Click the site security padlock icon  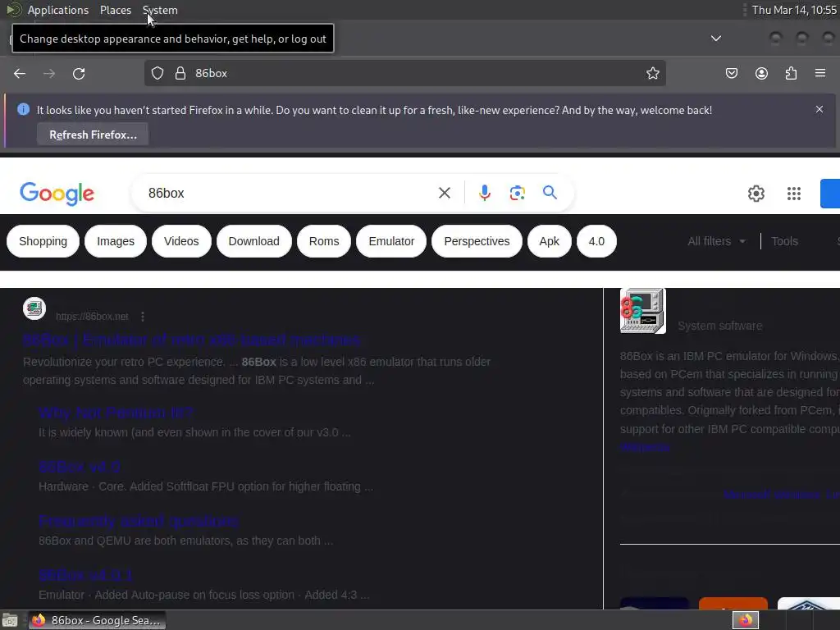[180, 73]
